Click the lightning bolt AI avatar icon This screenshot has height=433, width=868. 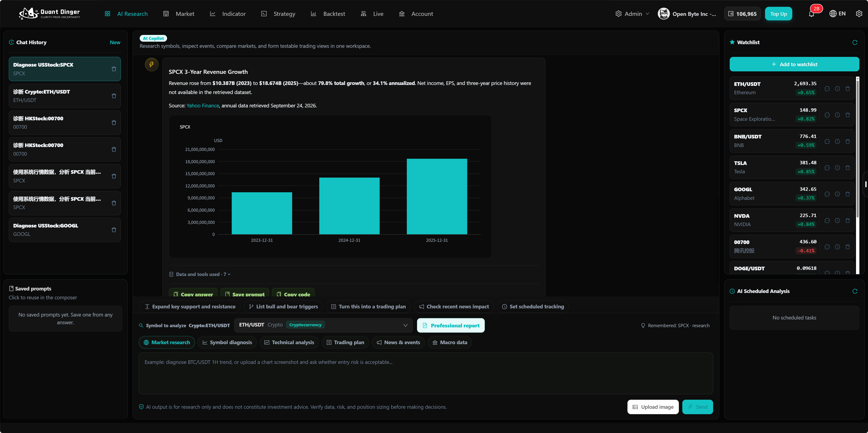152,64
